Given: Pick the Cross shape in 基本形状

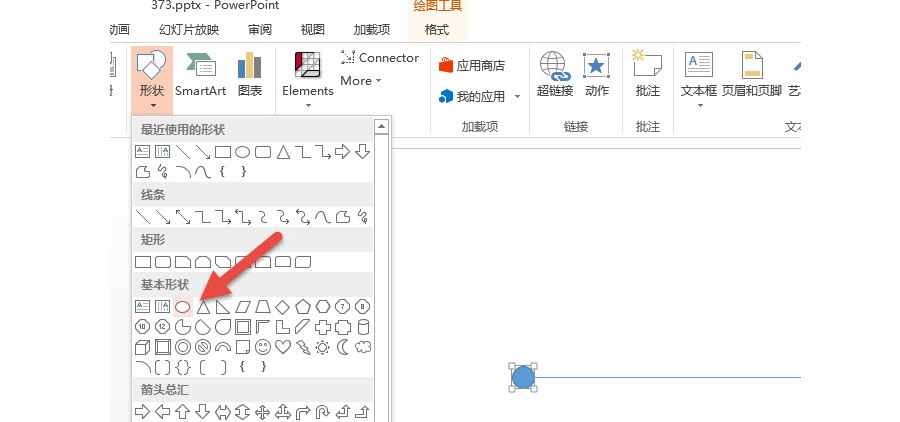Looking at the screenshot, I should tap(323, 327).
